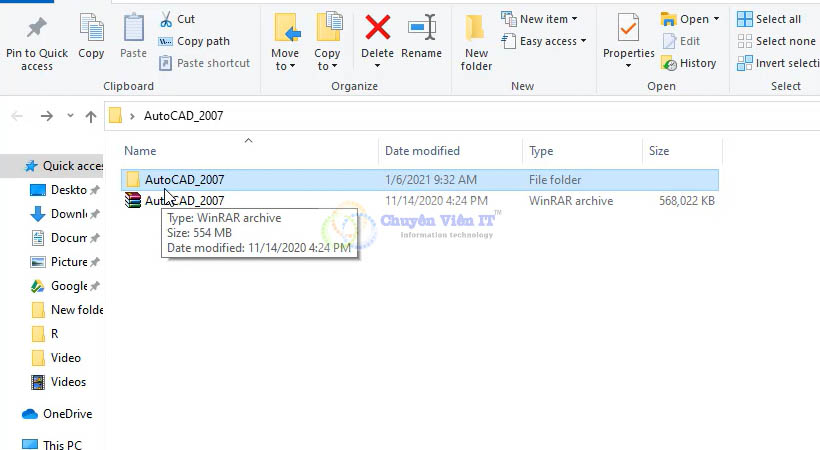Click the red Delete icon

[x=378, y=27]
